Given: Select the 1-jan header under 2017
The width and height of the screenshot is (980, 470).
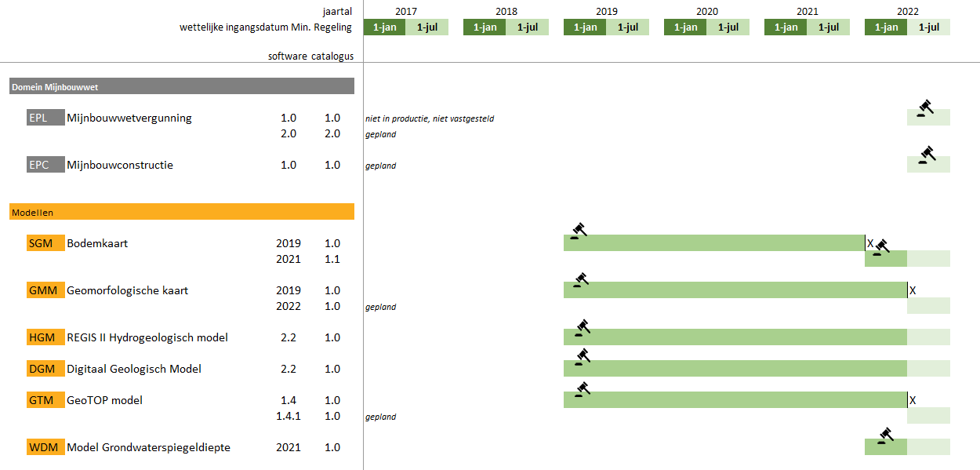Looking at the screenshot, I should point(384,27).
